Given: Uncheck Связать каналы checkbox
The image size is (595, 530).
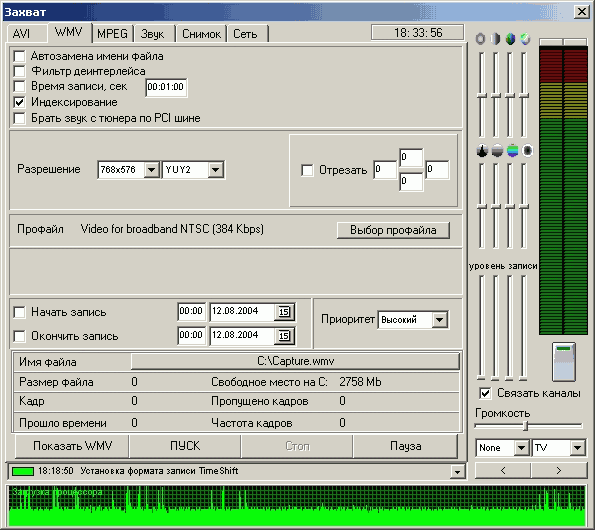Looking at the screenshot, I should coord(485,393).
